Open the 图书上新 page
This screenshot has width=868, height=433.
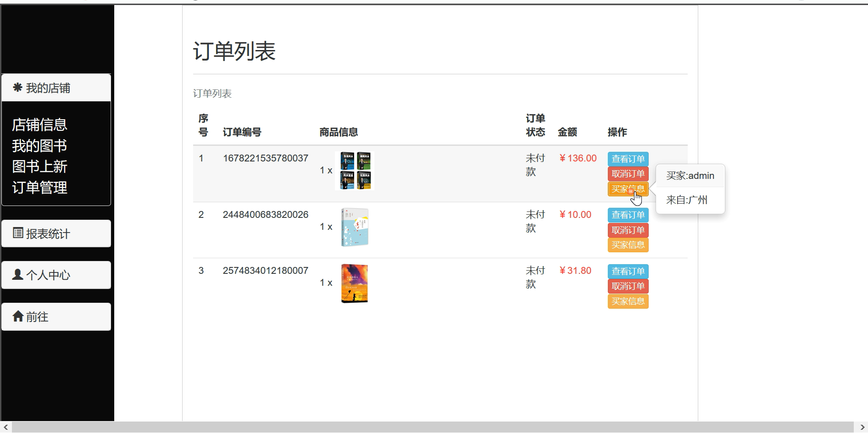pos(39,167)
